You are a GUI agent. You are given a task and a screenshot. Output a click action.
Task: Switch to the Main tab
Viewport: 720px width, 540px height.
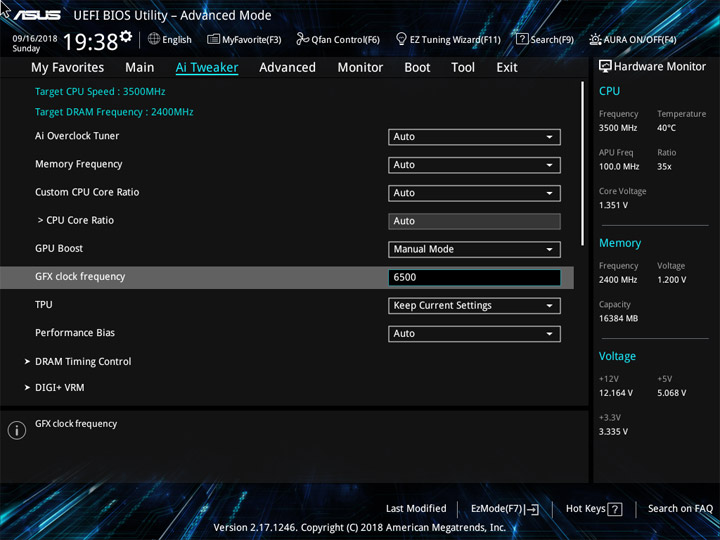(x=140, y=68)
